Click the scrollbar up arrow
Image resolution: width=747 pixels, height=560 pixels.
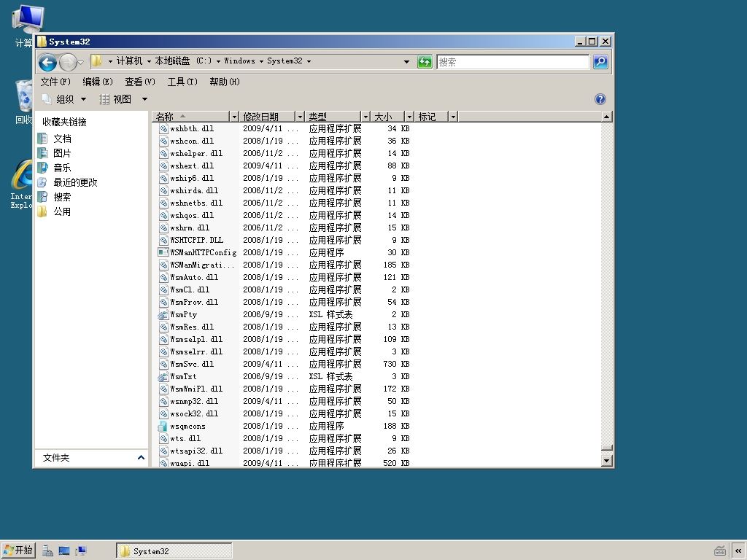606,117
